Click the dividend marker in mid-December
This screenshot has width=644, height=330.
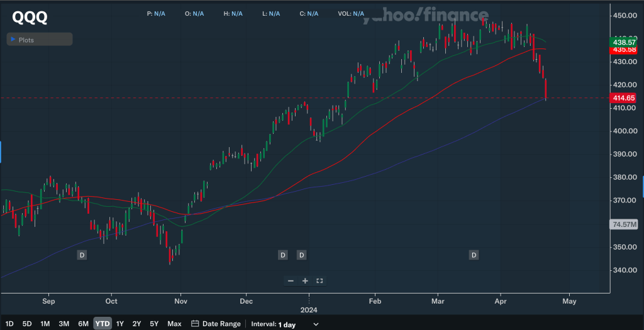282,255
